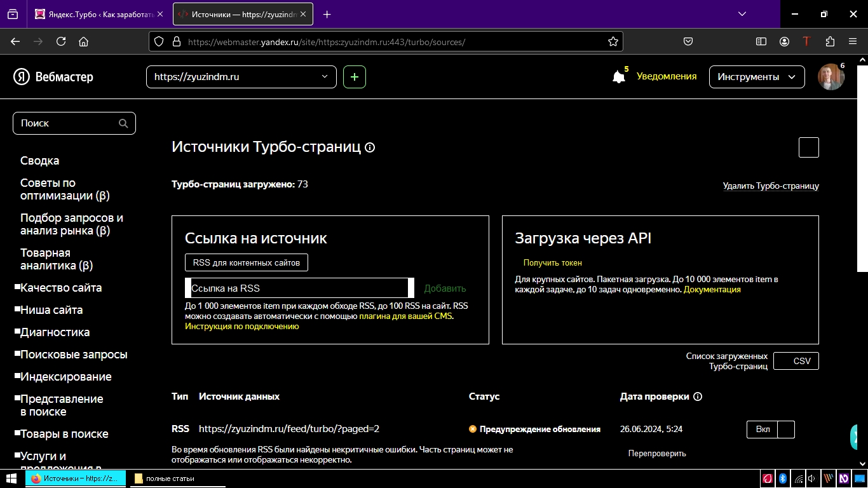Download the CSV list of Turbo pages

pyautogui.click(x=796, y=361)
